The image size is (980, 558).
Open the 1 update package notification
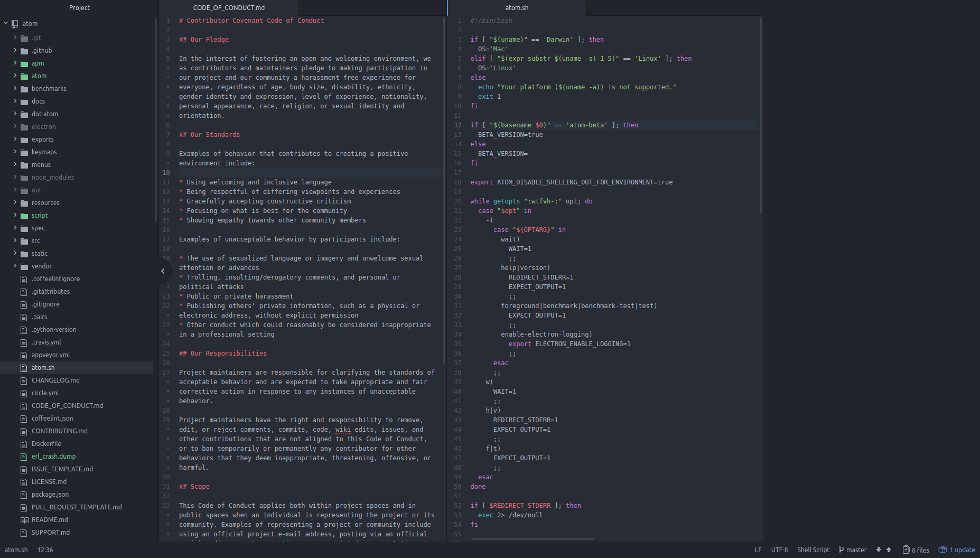click(x=957, y=550)
